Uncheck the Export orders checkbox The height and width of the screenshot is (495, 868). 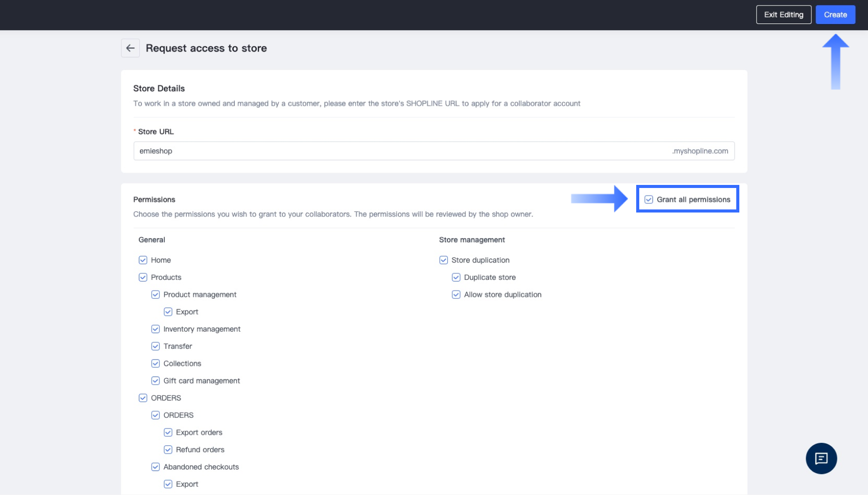(168, 433)
